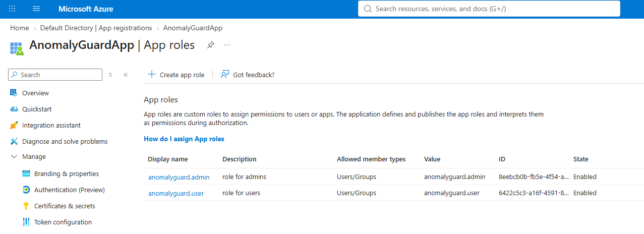Click the Overview grid icon in sidebar
644x234 pixels.
click(x=14, y=93)
